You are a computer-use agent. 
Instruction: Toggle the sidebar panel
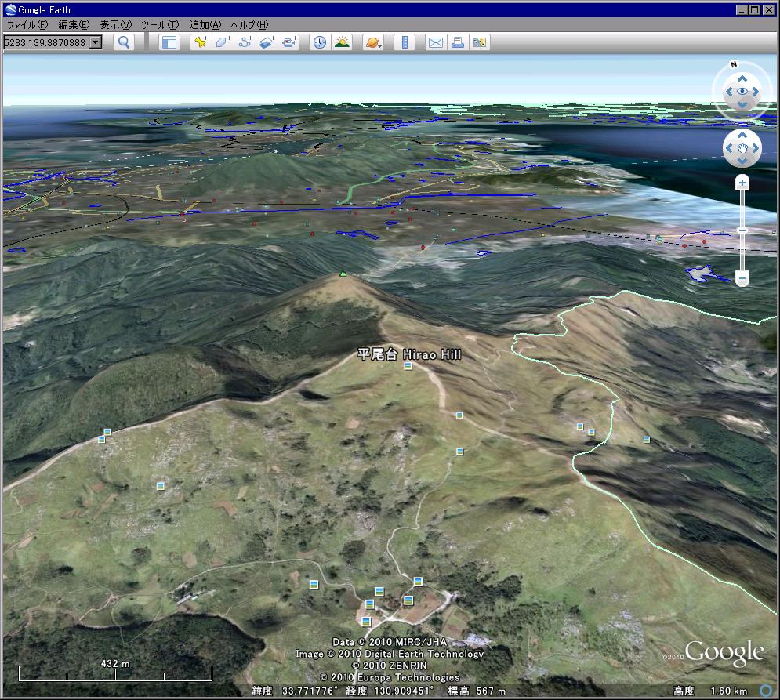[x=169, y=42]
